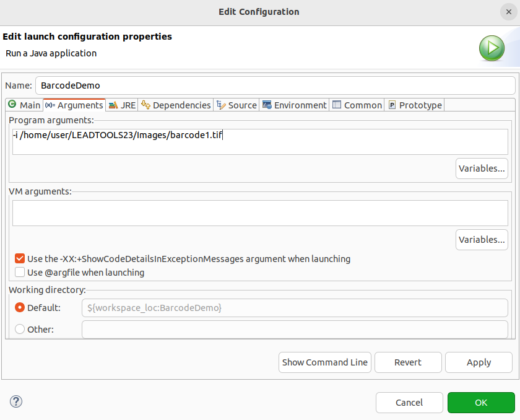Open help via the question mark icon

tap(16, 401)
